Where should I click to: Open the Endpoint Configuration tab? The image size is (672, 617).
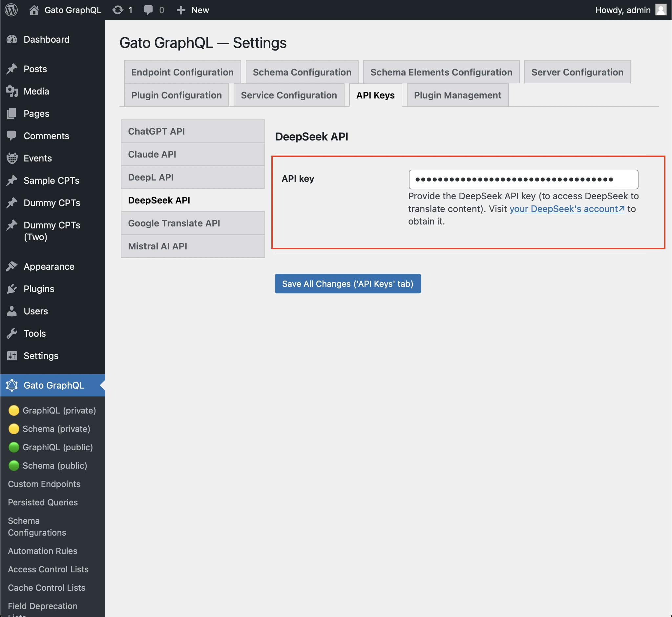pyautogui.click(x=182, y=72)
